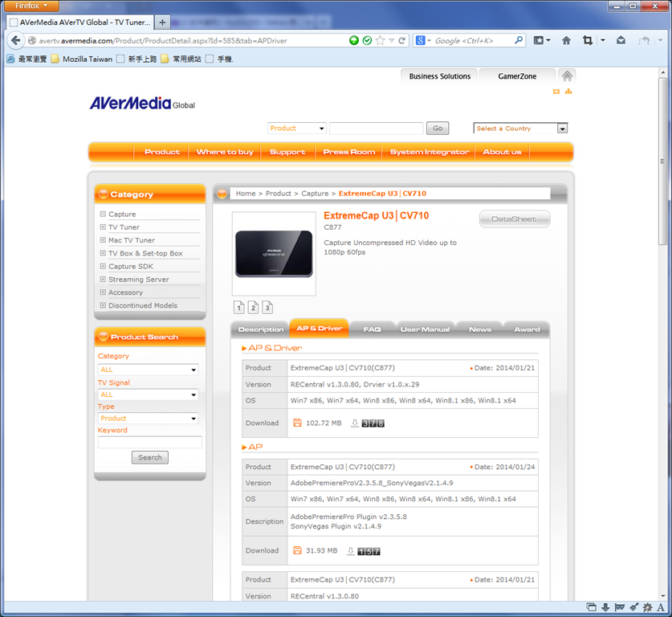Click the download arrow icon beside counter 378
This screenshot has width=672, height=617.
point(355,423)
